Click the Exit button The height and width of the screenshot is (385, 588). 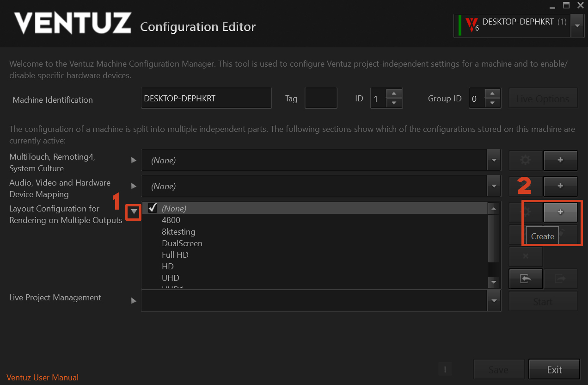click(554, 369)
